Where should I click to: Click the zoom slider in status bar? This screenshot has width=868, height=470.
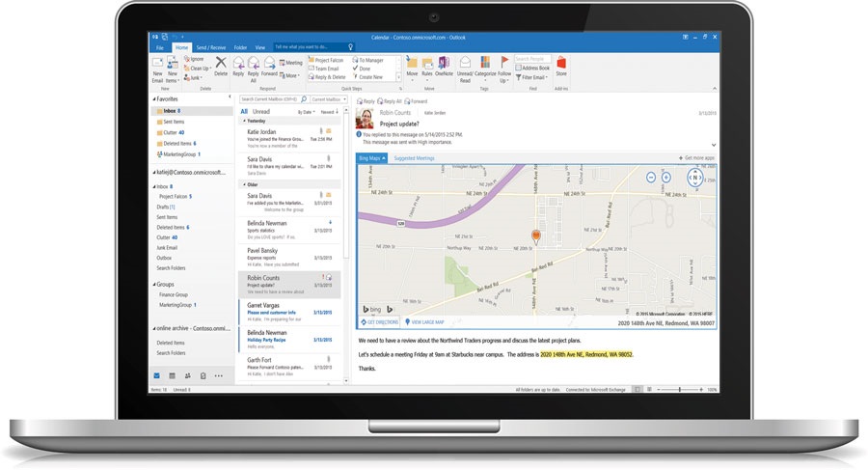[680, 390]
